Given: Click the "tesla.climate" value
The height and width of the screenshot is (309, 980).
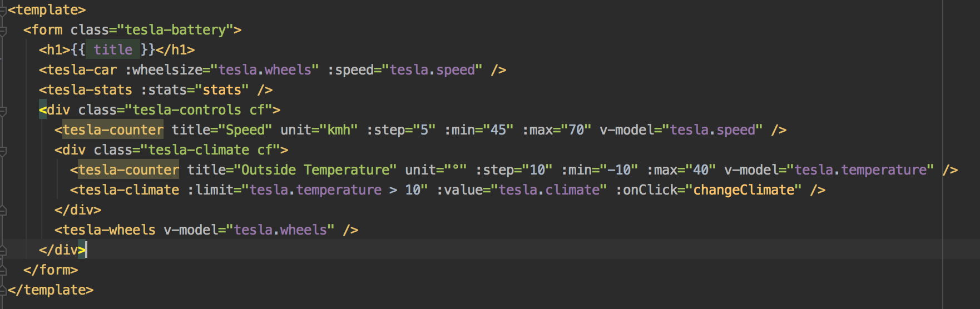Looking at the screenshot, I should (x=549, y=190).
